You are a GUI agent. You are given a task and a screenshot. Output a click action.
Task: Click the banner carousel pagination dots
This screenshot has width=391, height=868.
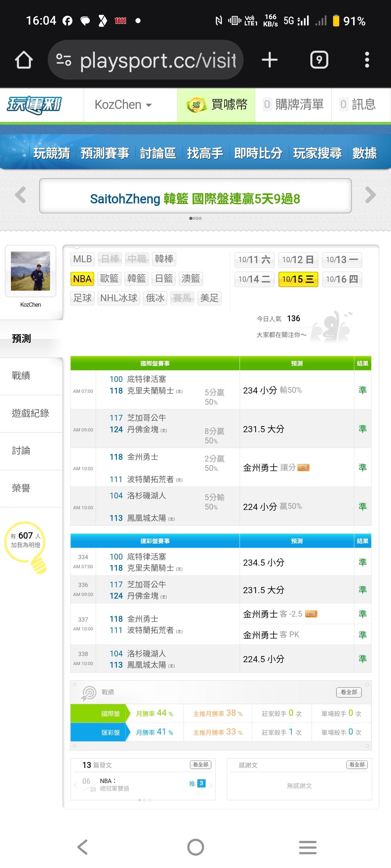[195, 218]
